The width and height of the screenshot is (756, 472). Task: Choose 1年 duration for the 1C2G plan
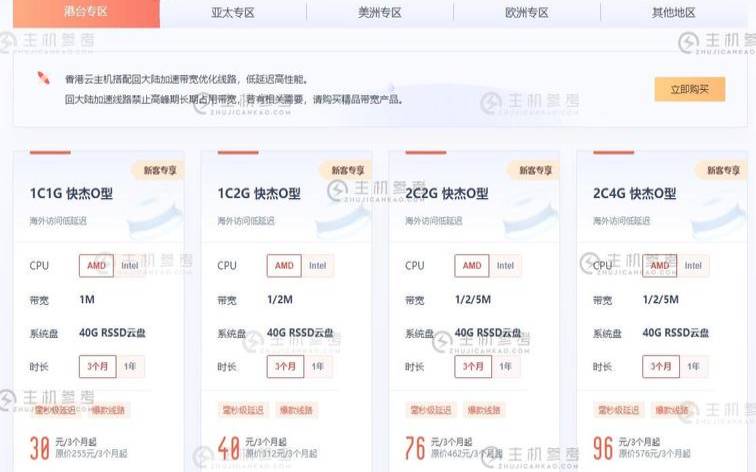pos(318,366)
